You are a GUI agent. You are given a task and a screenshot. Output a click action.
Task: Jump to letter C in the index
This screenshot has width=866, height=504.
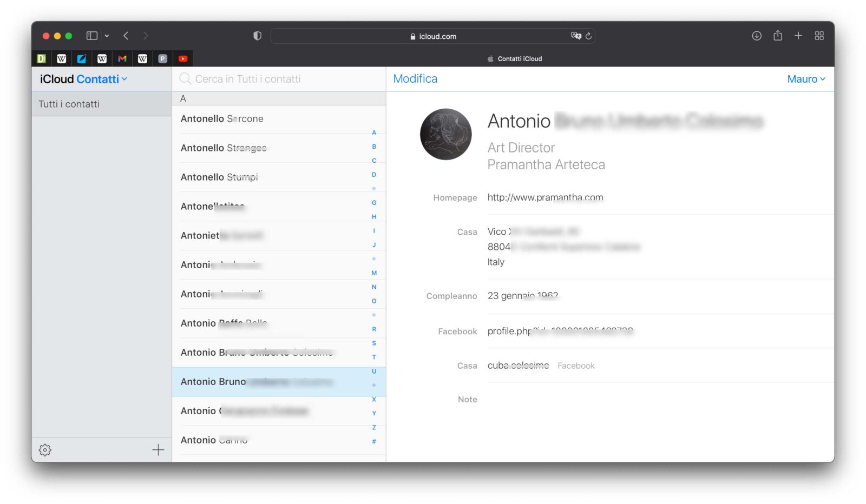(374, 161)
